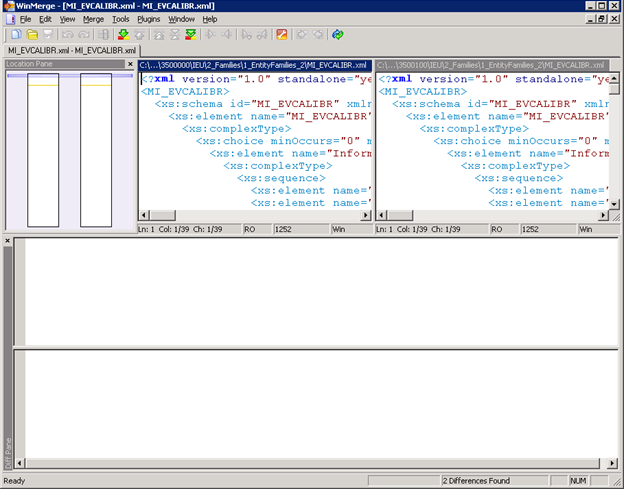Click '2 Differences Found' in status bar
625x491 pixels.
(x=476, y=481)
